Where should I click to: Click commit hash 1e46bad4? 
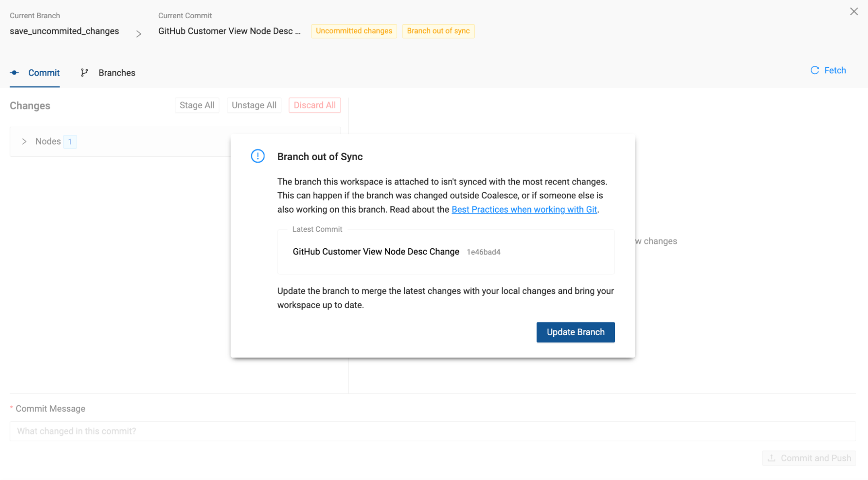[x=483, y=252]
